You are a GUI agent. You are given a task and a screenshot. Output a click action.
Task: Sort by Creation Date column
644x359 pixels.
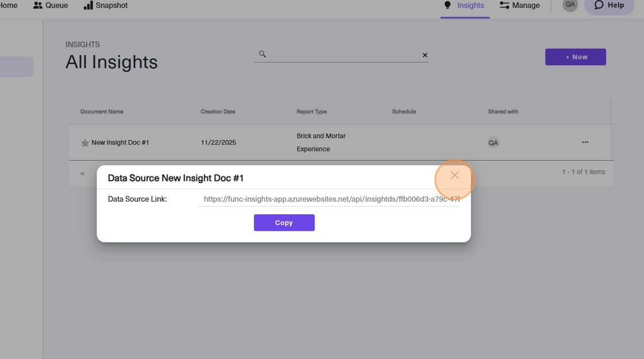(x=218, y=111)
